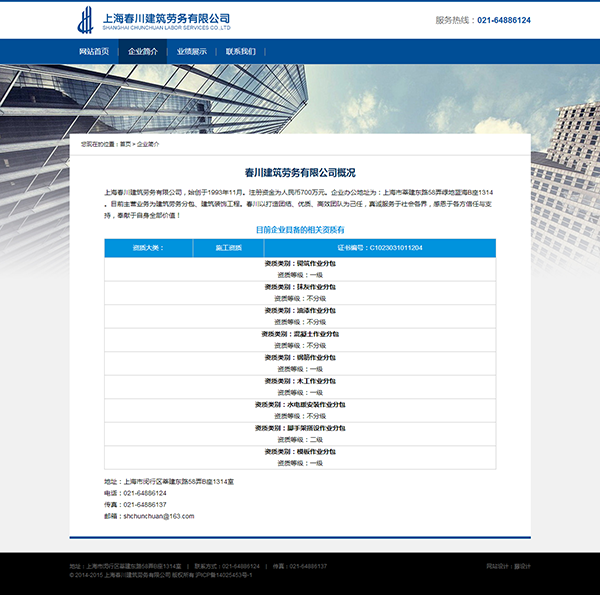
Task: Click the 混凝土作业分包 qualification row
Action: [x=300, y=340]
